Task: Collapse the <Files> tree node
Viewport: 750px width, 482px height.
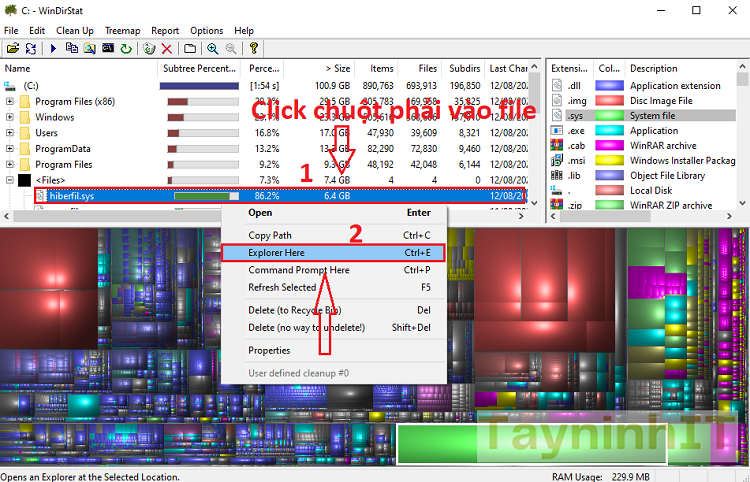Action: pyautogui.click(x=10, y=180)
